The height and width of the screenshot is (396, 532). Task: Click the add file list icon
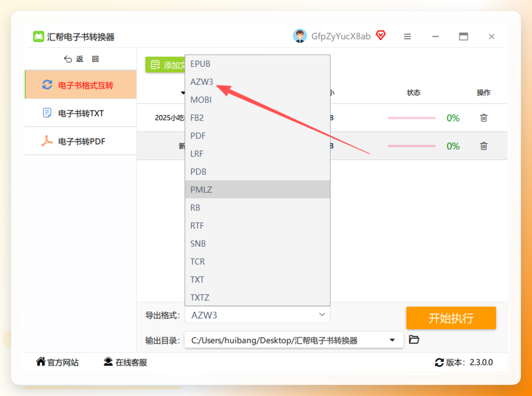(x=155, y=64)
